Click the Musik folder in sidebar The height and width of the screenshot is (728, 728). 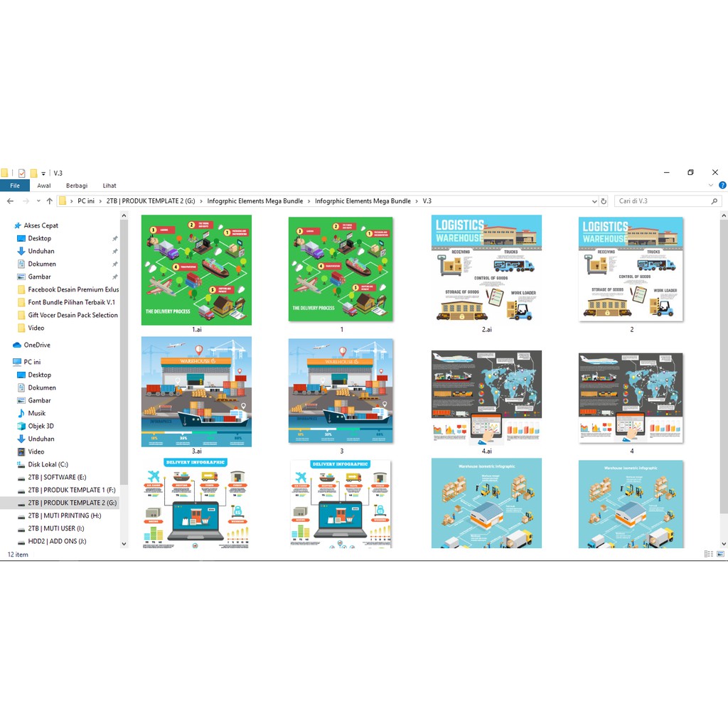[x=38, y=413]
